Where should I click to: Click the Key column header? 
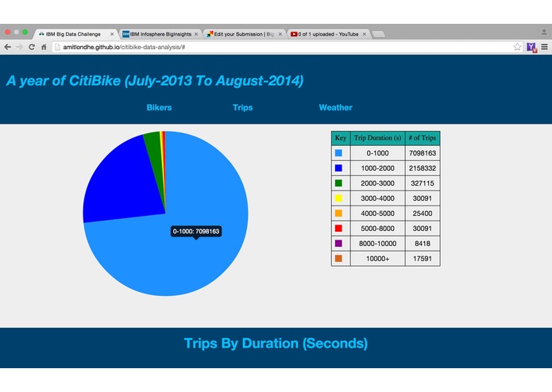pos(341,138)
